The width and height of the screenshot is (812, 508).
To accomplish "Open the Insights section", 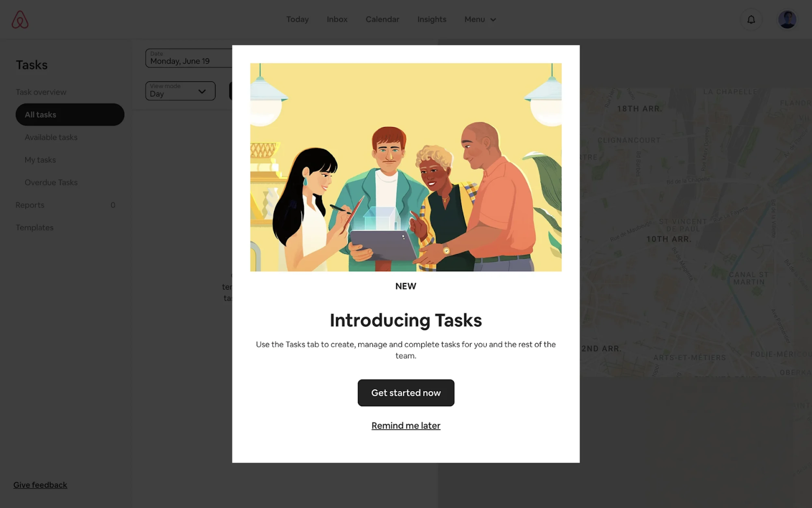I will coord(432,19).
